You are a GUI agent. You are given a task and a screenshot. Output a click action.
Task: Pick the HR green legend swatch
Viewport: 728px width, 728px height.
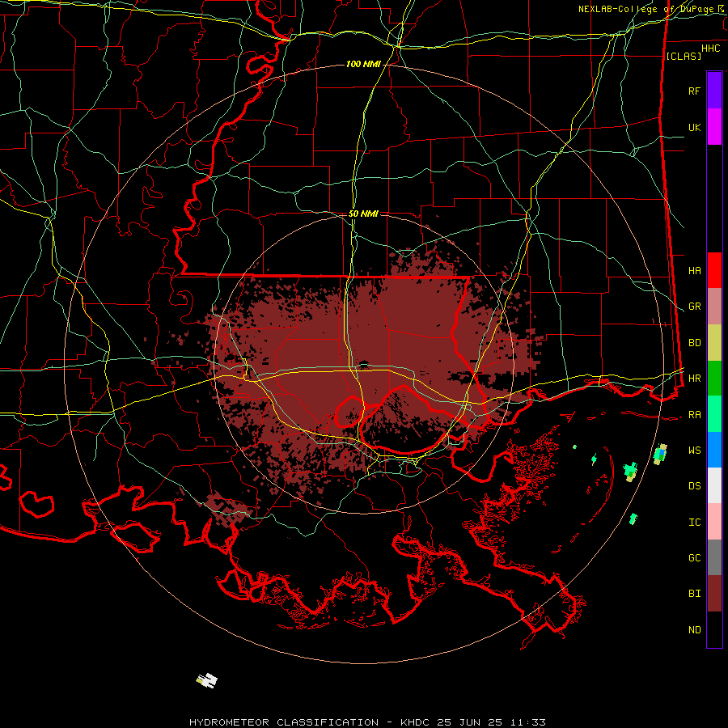pyautogui.click(x=714, y=379)
